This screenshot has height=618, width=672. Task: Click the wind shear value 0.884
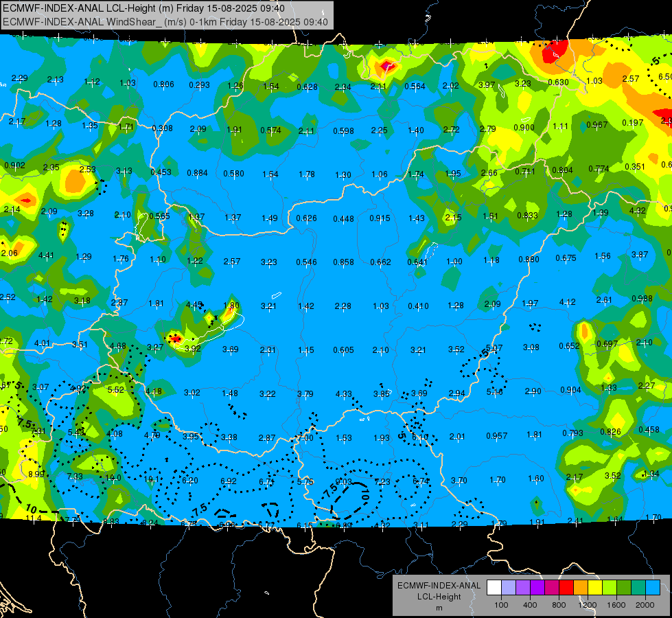coord(197,173)
